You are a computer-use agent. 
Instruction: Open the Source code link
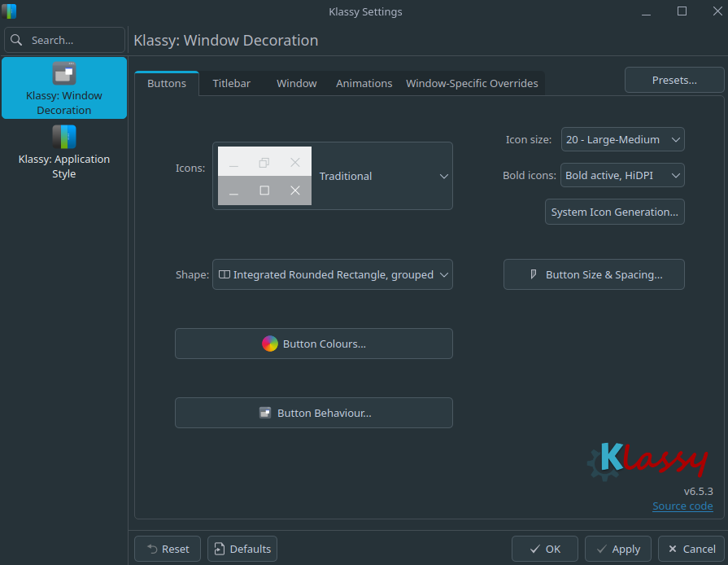[682, 506]
